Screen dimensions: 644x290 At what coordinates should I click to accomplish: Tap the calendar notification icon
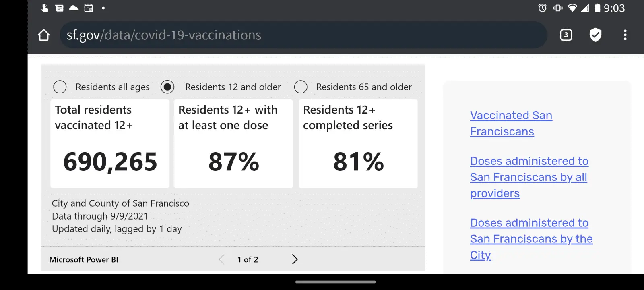pyautogui.click(x=89, y=8)
